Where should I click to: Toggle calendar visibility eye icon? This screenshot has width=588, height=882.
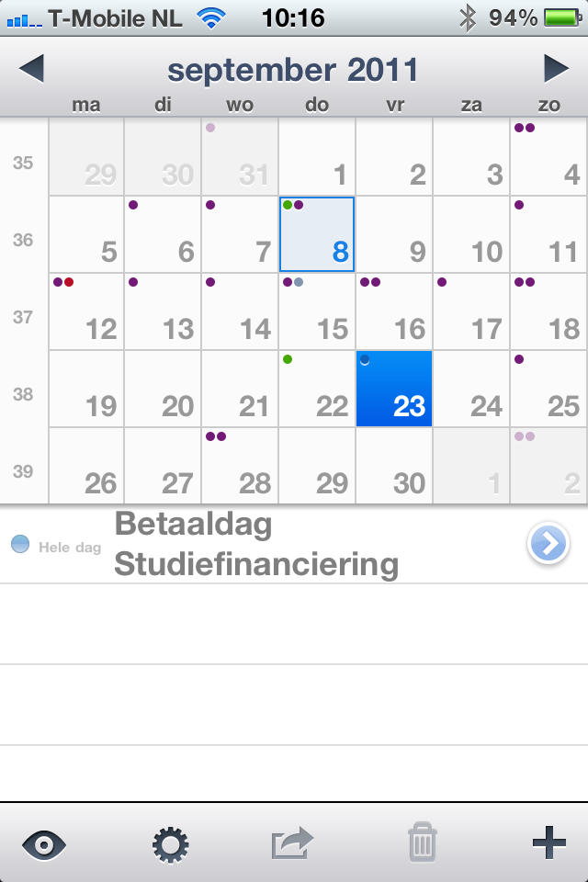point(44,843)
